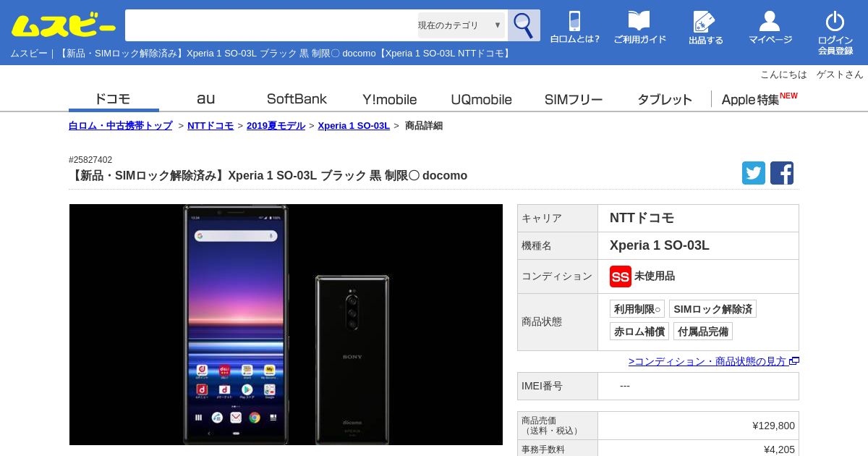
Task: Click the 商品詳細 breadcrumb text
Action: (424, 125)
